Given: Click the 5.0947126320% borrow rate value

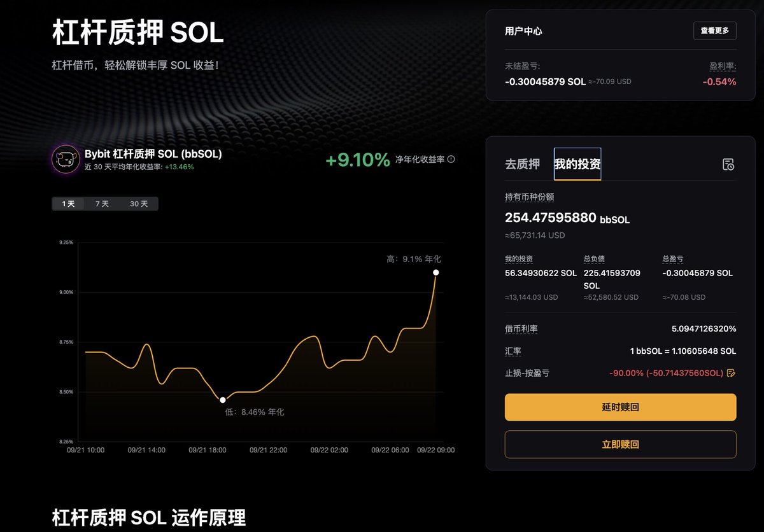Looking at the screenshot, I should 704,329.
